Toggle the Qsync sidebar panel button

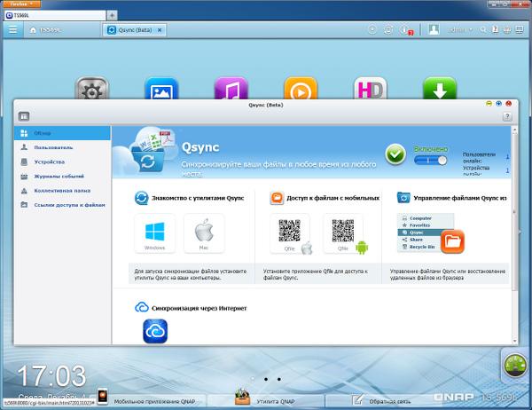point(24,116)
